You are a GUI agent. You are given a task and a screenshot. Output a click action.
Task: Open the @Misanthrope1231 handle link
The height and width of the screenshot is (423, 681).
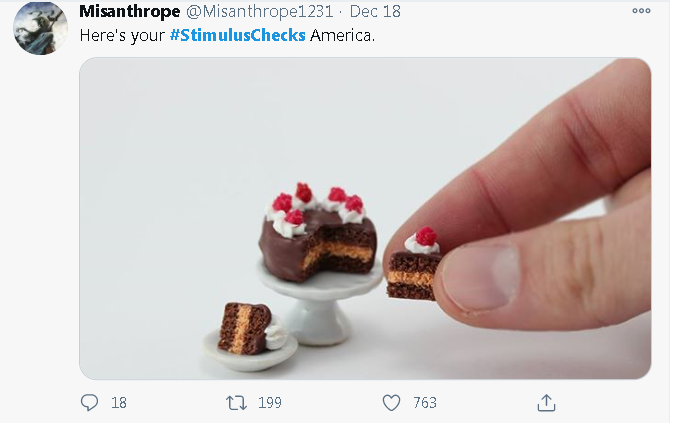258,11
